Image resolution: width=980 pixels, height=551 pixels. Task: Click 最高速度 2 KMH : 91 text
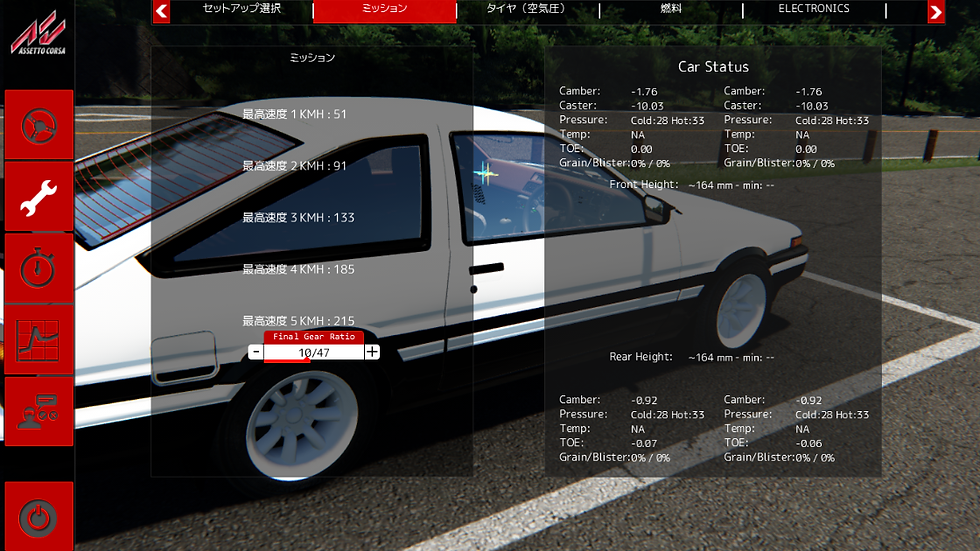click(294, 166)
